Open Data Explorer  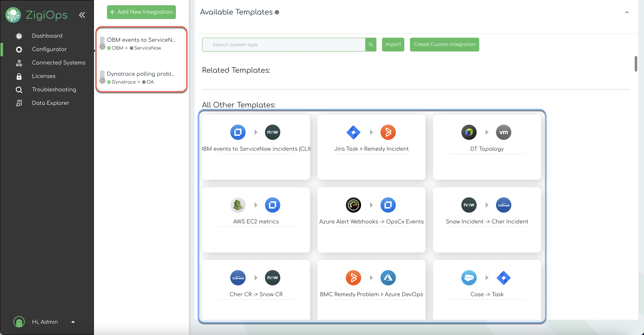point(50,103)
